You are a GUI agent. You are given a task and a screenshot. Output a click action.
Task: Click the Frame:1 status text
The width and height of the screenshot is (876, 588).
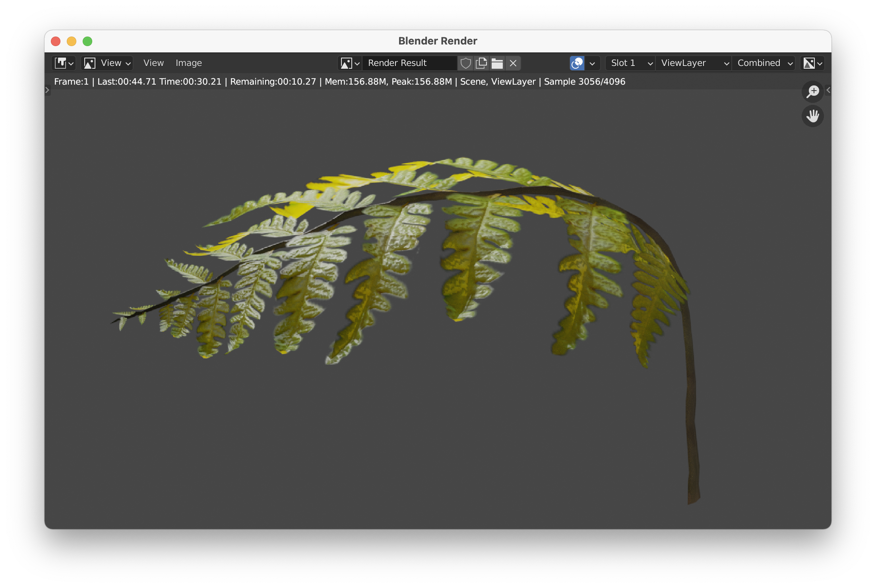(x=71, y=82)
